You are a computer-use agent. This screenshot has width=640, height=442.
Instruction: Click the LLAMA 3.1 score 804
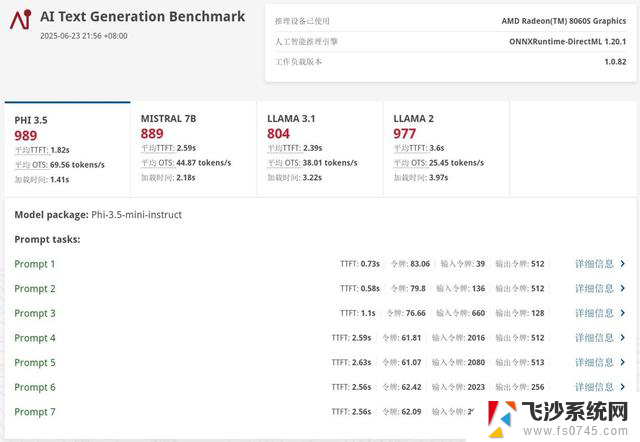point(278,133)
